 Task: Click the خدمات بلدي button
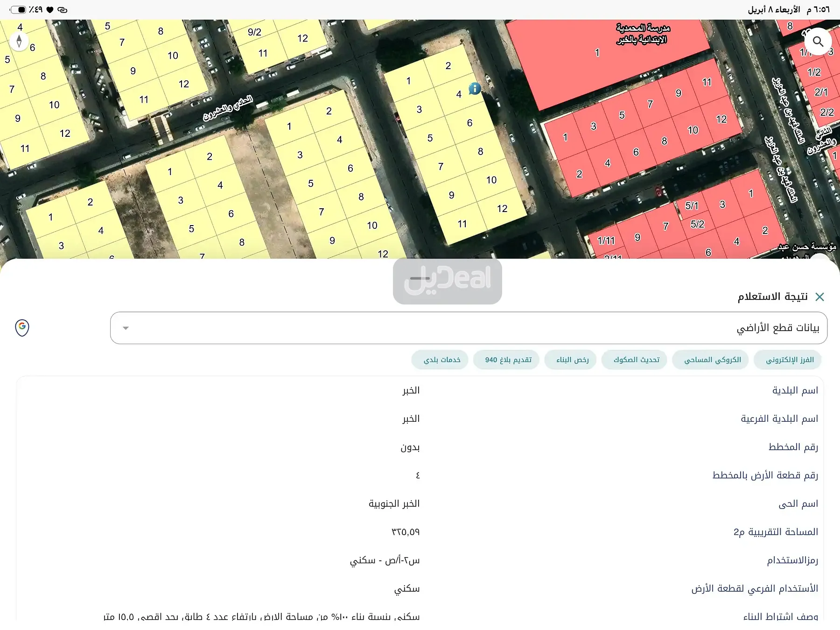click(x=439, y=360)
